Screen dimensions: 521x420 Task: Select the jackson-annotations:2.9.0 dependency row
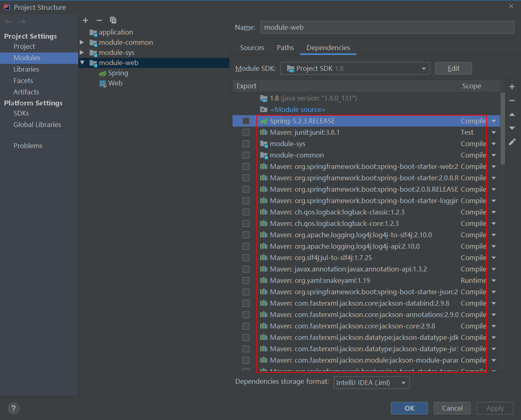366,315
